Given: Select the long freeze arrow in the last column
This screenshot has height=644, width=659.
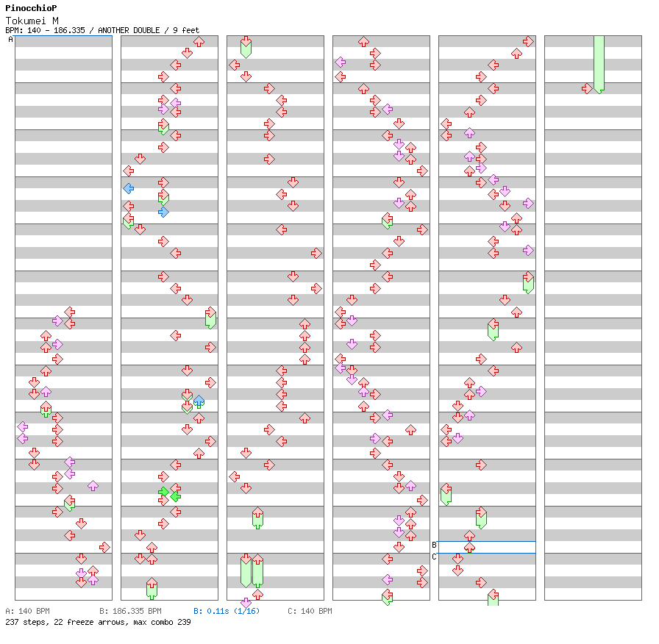Looking at the screenshot, I should point(599,63).
